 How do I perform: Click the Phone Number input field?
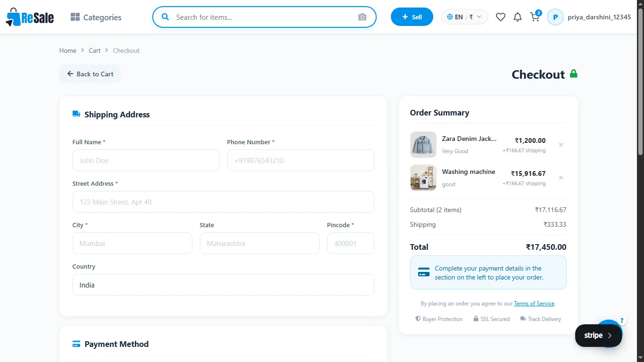(301, 160)
